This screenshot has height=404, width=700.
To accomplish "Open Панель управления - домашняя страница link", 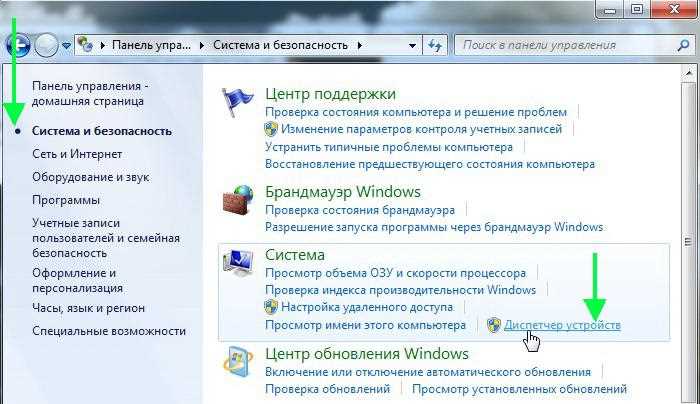I will click(x=90, y=93).
